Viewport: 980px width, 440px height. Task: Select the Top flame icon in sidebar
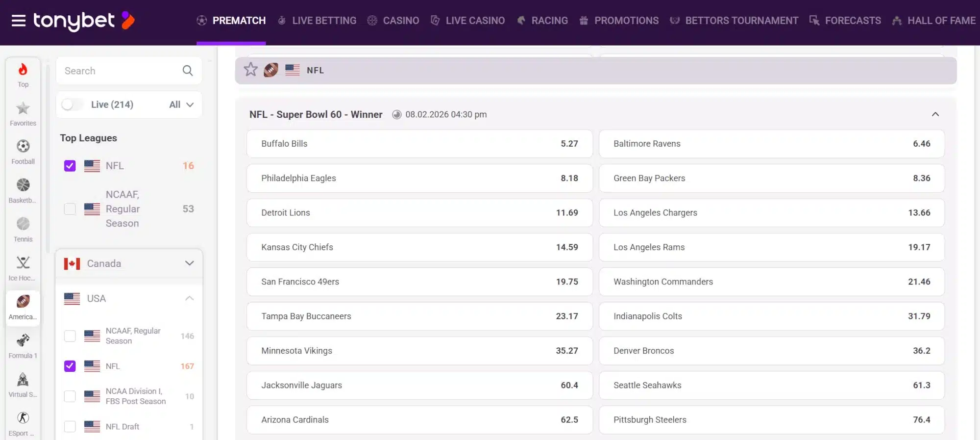pos(23,75)
